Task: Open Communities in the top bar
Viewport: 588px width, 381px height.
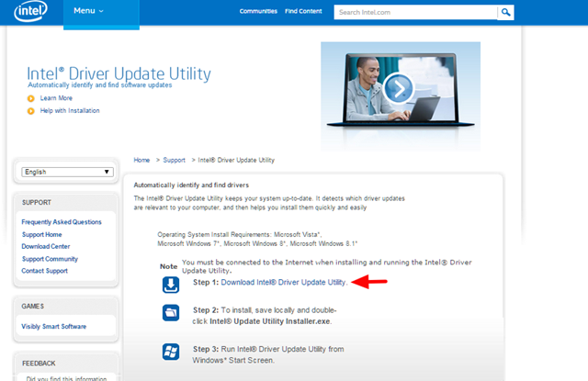Action: [258, 11]
